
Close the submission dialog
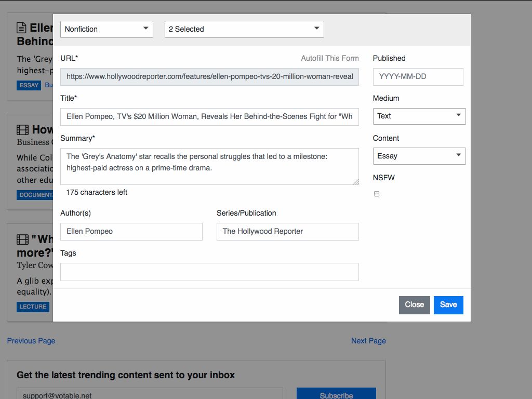point(414,305)
